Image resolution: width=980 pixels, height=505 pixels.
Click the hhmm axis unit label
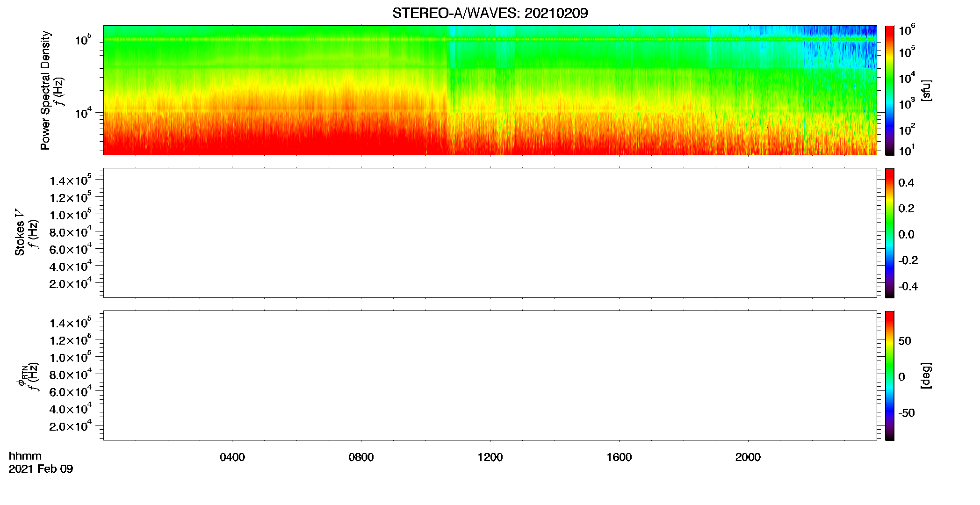point(25,456)
